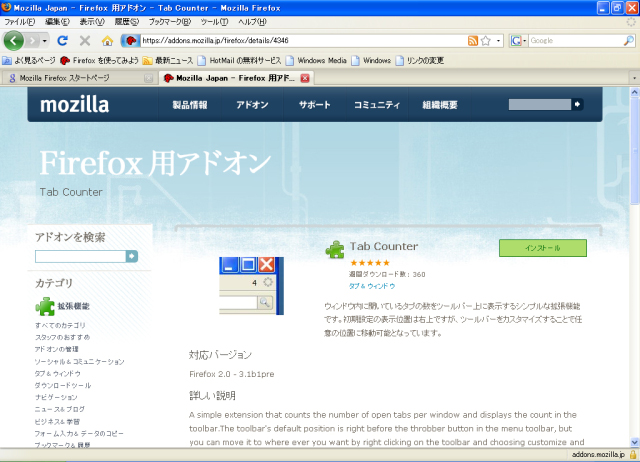Open the よく見るページ bookmarks folder icon

(x=7, y=61)
